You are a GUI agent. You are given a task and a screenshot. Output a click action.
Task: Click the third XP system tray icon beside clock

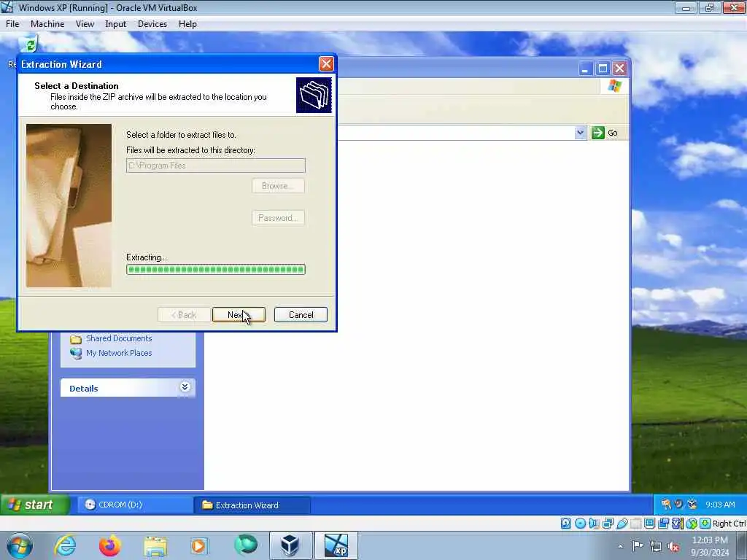[692, 505]
